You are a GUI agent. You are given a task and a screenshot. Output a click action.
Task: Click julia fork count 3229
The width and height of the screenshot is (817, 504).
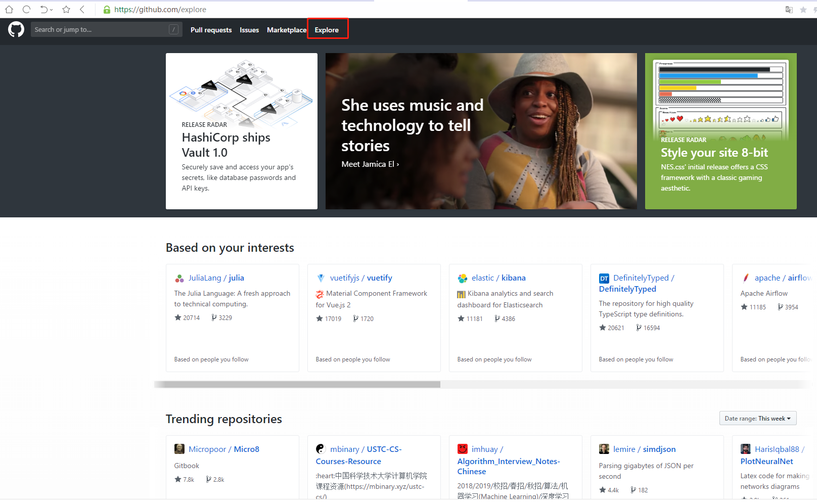(221, 317)
